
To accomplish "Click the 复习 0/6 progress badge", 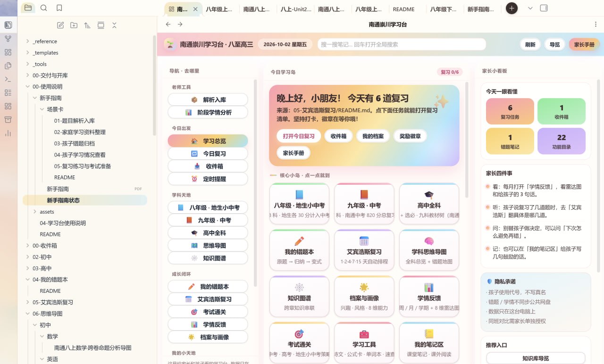I will pos(449,72).
